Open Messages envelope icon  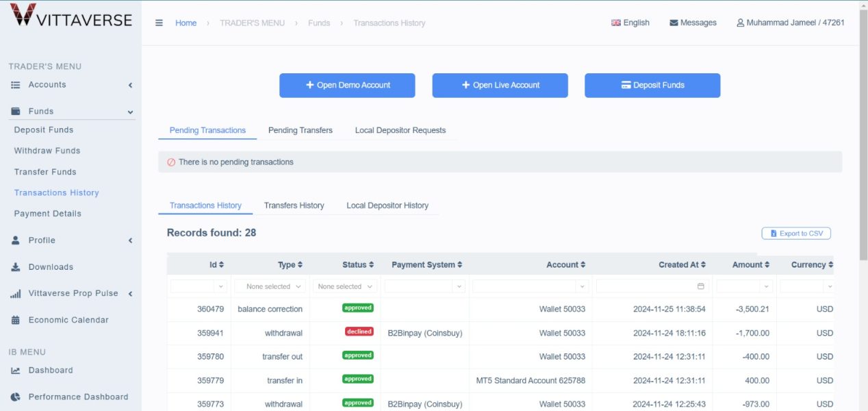point(674,23)
